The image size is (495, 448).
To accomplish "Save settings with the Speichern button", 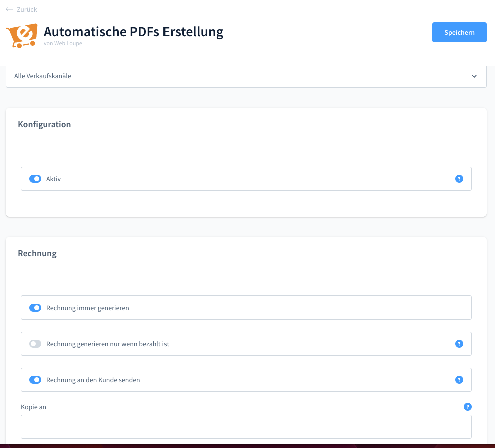I will pyautogui.click(x=459, y=32).
